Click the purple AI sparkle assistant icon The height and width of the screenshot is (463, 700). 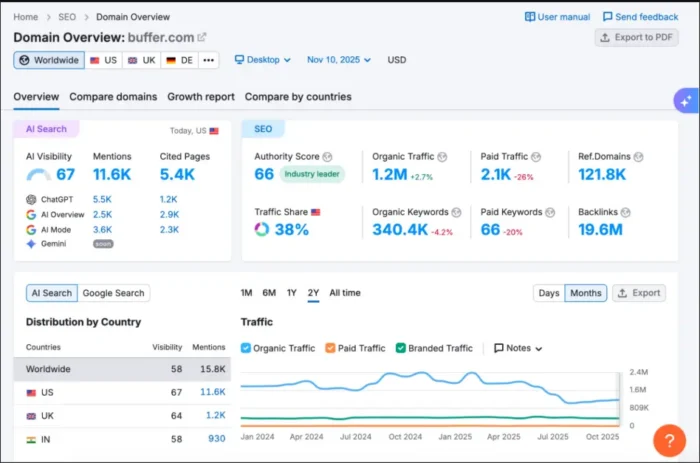[685, 100]
